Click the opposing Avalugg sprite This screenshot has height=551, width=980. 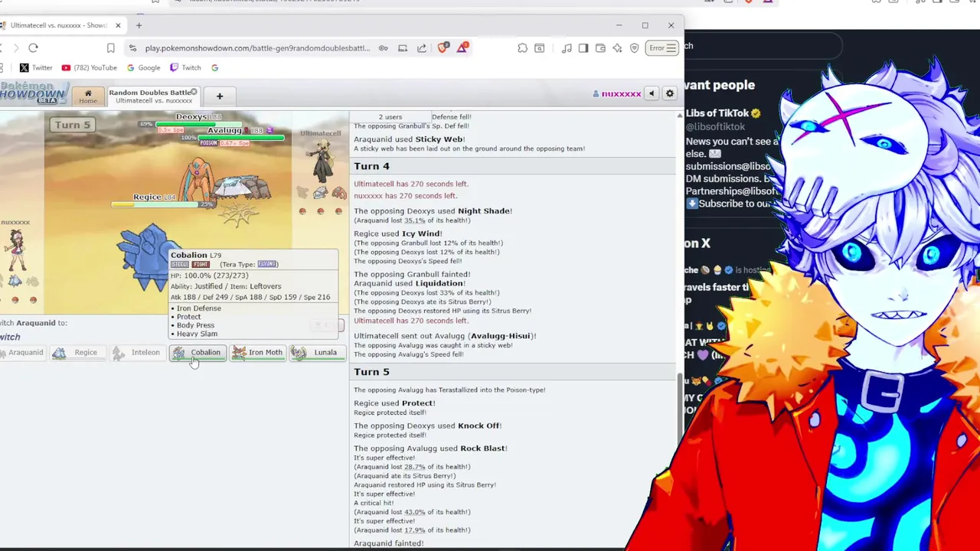(243, 187)
